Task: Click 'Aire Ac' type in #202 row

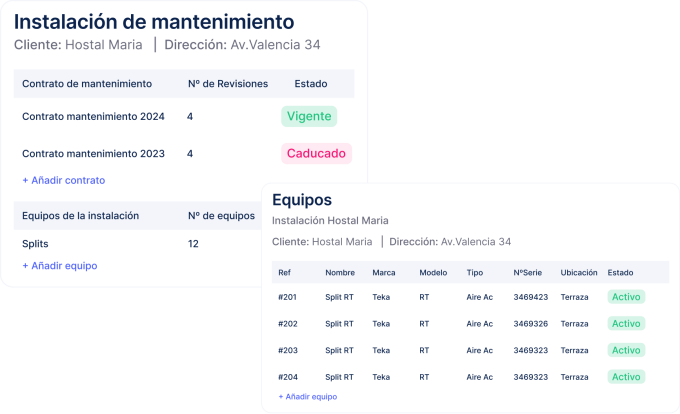Action: (x=480, y=324)
